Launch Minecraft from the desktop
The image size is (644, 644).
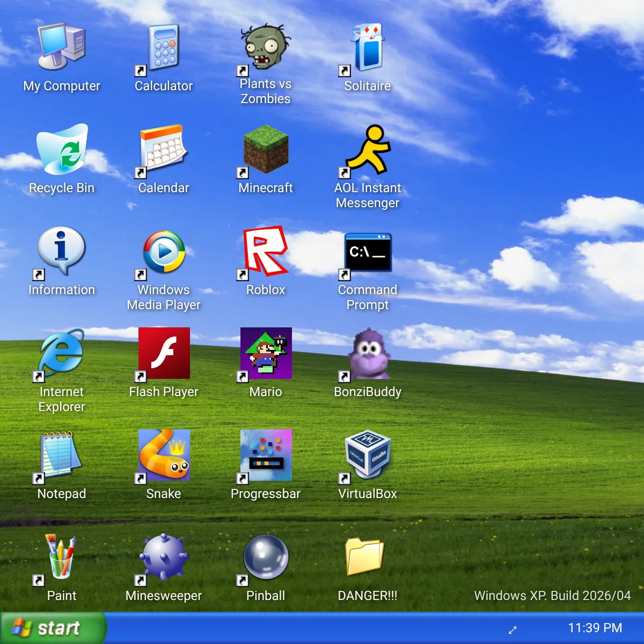[x=266, y=150]
